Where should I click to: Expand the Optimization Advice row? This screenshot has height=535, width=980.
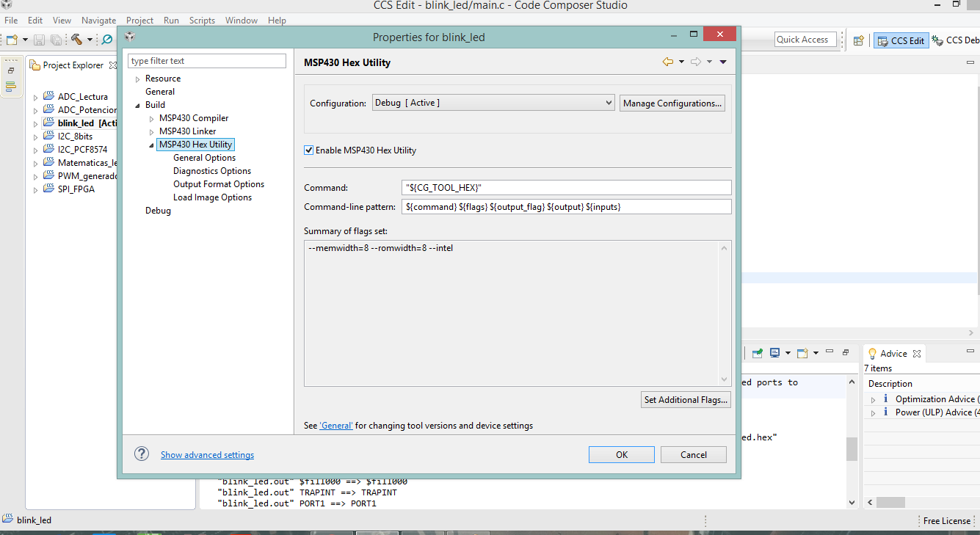(873, 400)
